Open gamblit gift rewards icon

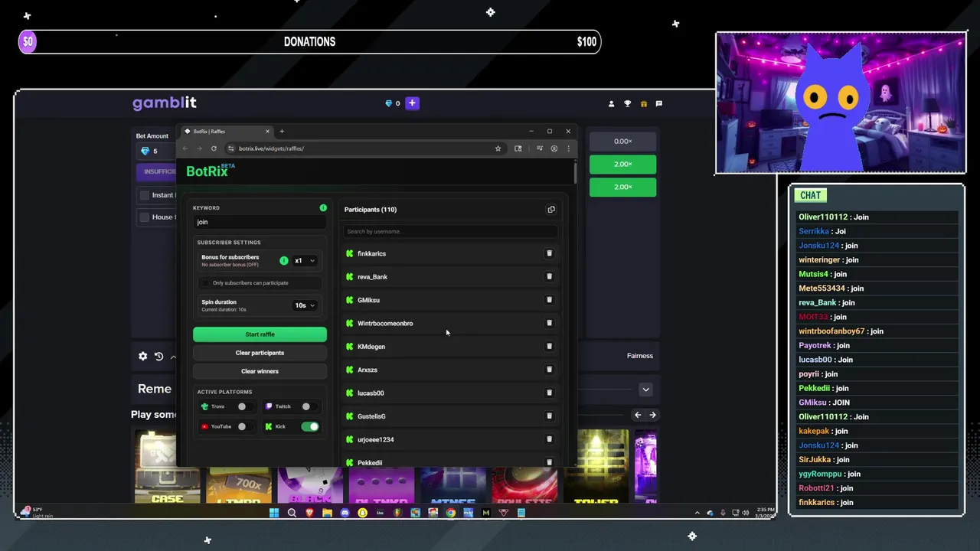click(x=644, y=103)
